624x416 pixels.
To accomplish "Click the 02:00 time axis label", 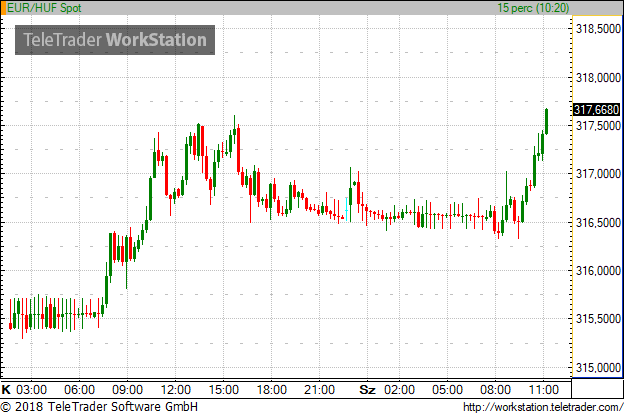I will 400,389.
